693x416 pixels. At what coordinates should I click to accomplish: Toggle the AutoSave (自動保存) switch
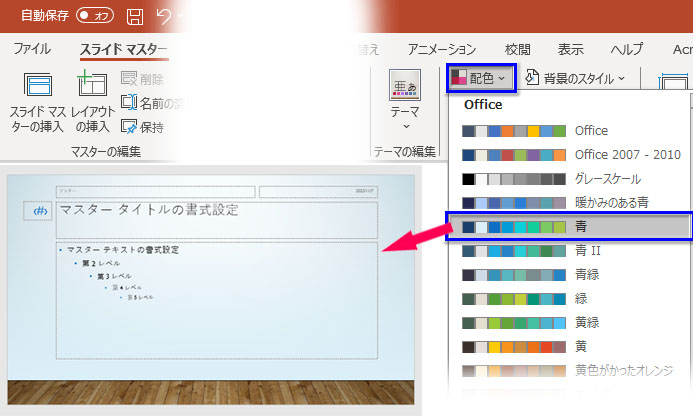point(95,15)
